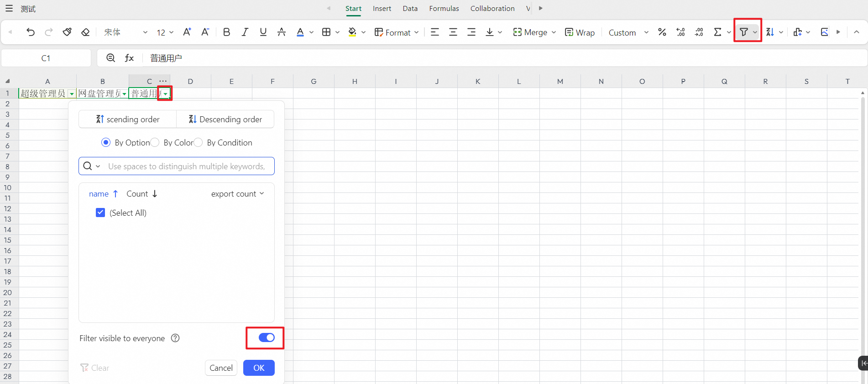Switch to the Start tab

pyautogui.click(x=353, y=9)
